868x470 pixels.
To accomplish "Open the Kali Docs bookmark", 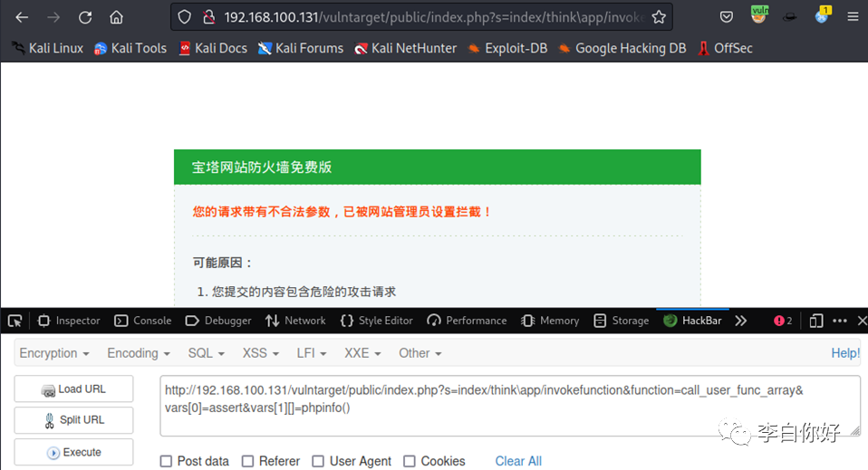I will (213, 48).
